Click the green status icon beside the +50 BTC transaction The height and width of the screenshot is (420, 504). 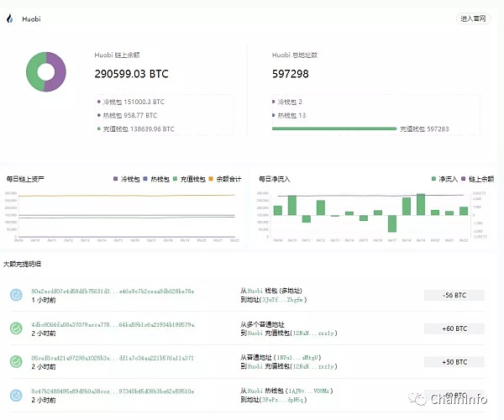[x=16, y=361]
